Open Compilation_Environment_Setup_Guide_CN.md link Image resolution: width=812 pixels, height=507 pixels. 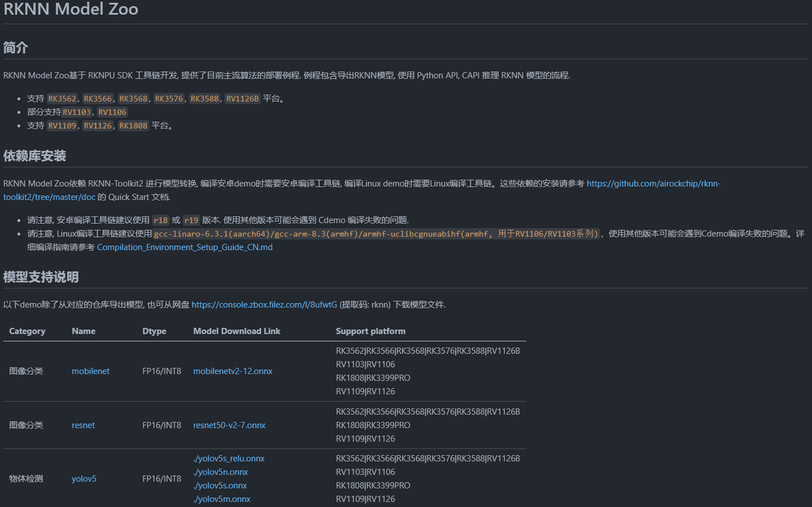(185, 247)
